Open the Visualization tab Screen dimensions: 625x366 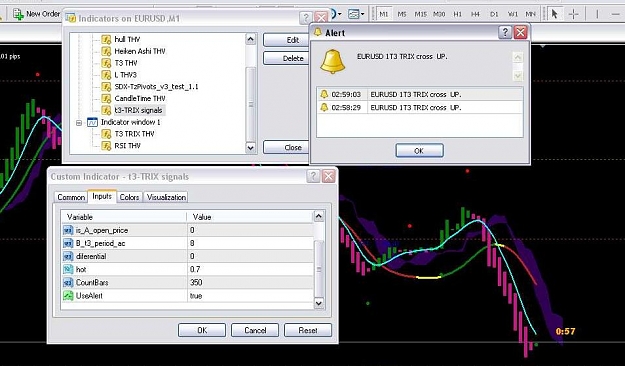click(x=166, y=197)
